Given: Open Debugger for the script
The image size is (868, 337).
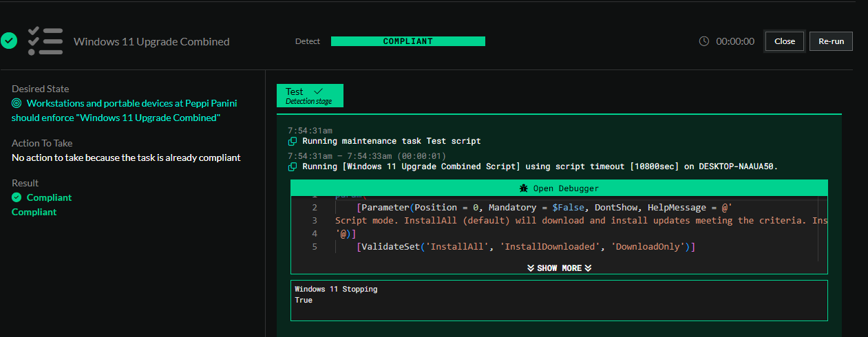Looking at the screenshot, I should [559, 188].
